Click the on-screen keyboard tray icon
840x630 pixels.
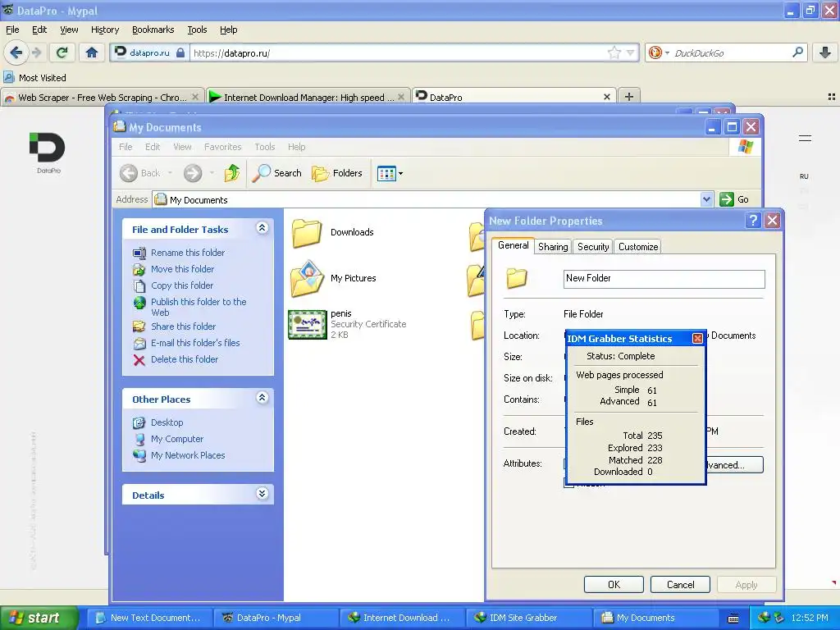pos(733,619)
